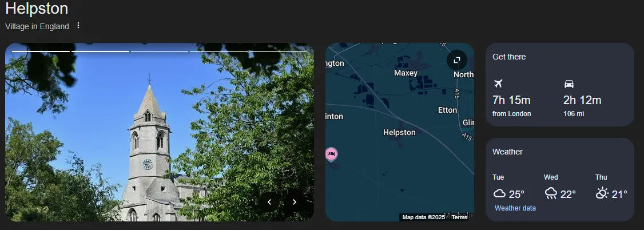The width and height of the screenshot is (644, 230).
Task: Click the Maxey label on the map
Action: coord(406,73)
